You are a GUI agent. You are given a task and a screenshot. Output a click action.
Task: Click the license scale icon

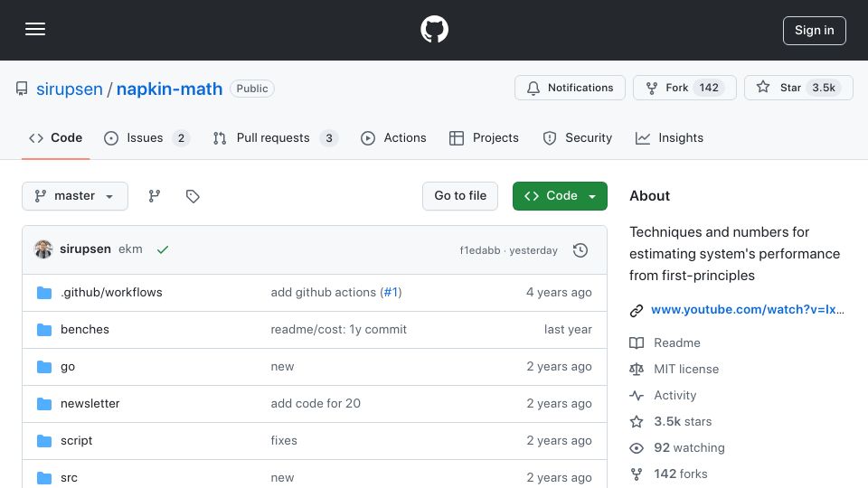click(637, 369)
